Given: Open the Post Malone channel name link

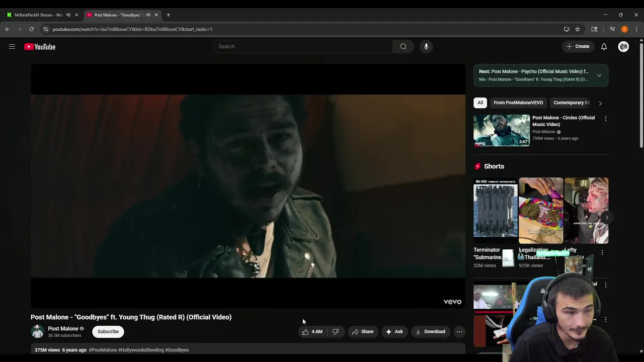Looking at the screenshot, I should click(63, 329).
